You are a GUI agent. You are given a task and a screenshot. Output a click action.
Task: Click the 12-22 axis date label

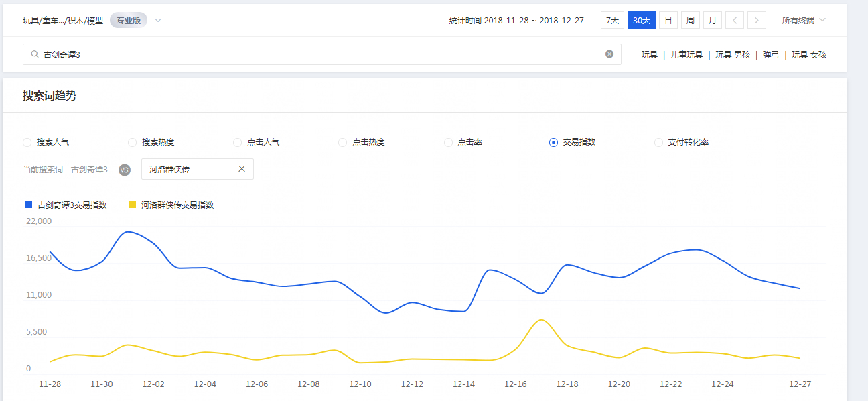coord(671,384)
